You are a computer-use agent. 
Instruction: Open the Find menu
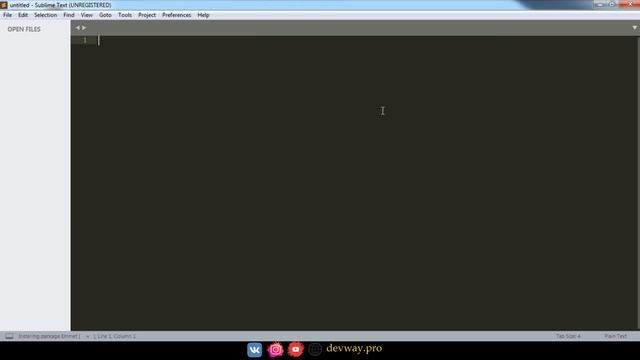[69, 15]
